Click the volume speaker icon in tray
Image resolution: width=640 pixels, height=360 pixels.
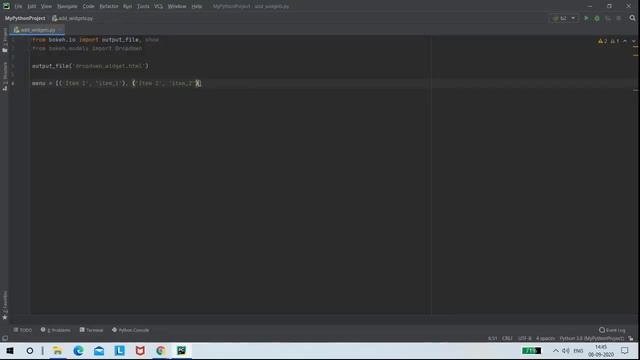(x=565, y=351)
